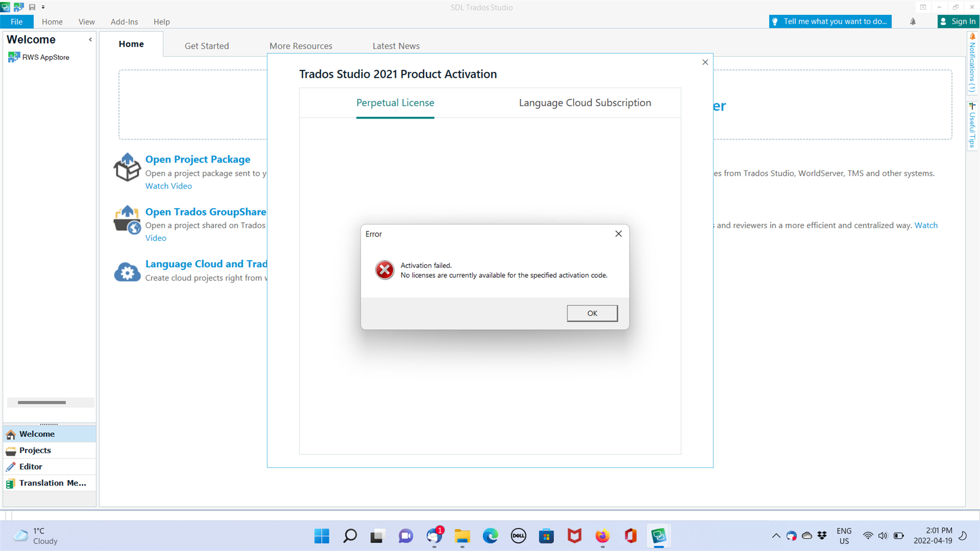Click the save icon in quick access toolbar
This screenshot has height=551, width=980.
coord(32,7)
